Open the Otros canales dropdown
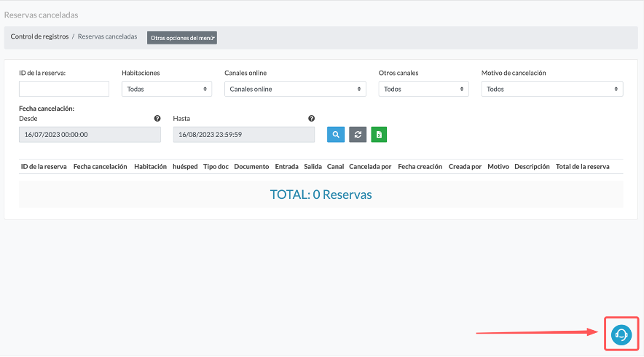644x357 pixels. pyautogui.click(x=423, y=89)
